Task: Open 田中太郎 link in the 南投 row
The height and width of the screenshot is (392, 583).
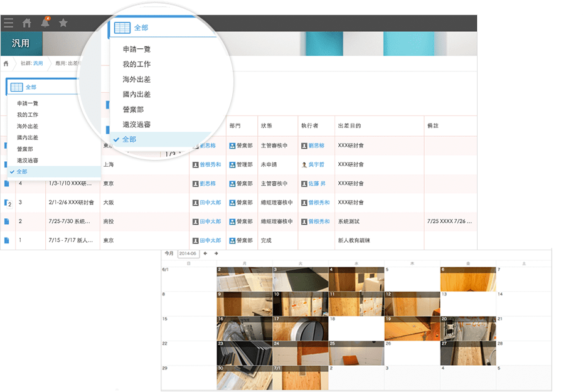Action: 210,221
